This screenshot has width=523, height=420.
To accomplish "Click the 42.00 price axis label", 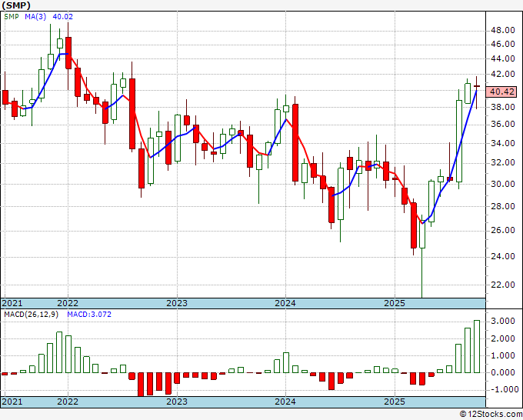I will point(503,74).
